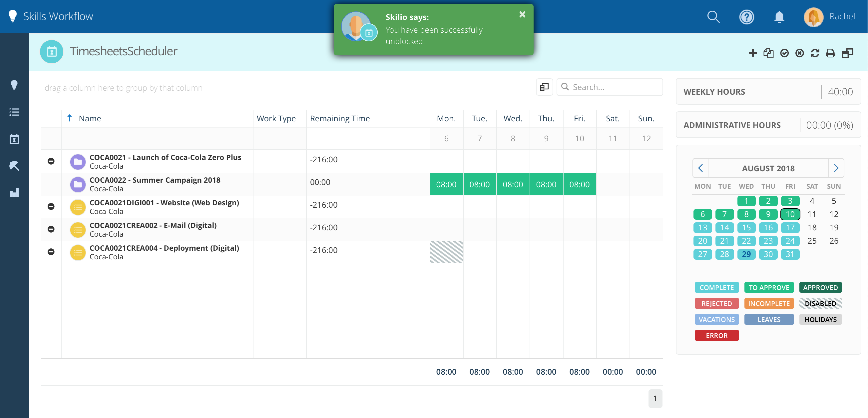The height and width of the screenshot is (418, 868).
Task: Click the COMPLETE legend swatch
Action: click(x=716, y=288)
